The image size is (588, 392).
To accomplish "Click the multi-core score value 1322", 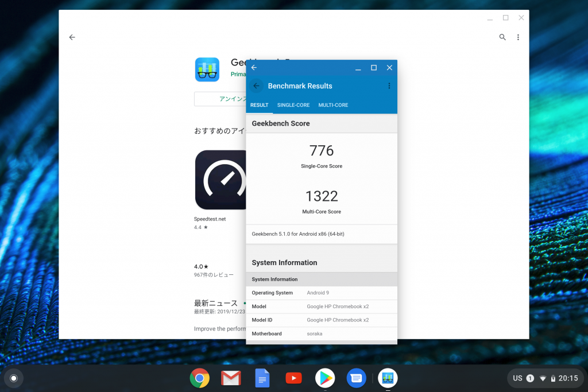I will coord(322,196).
